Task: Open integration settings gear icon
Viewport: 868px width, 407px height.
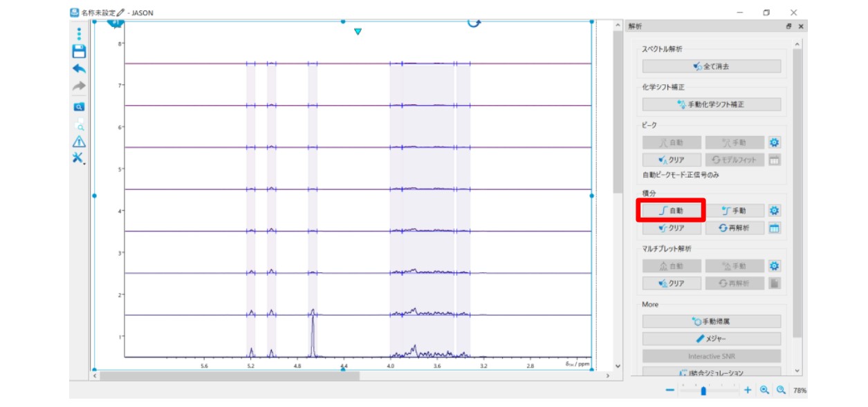Action: (775, 211)
